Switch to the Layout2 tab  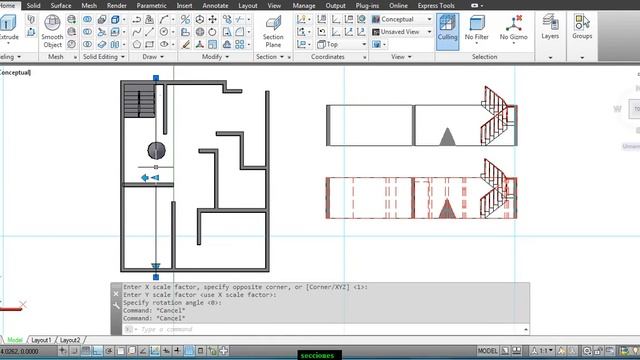click(x=70, y=340)
